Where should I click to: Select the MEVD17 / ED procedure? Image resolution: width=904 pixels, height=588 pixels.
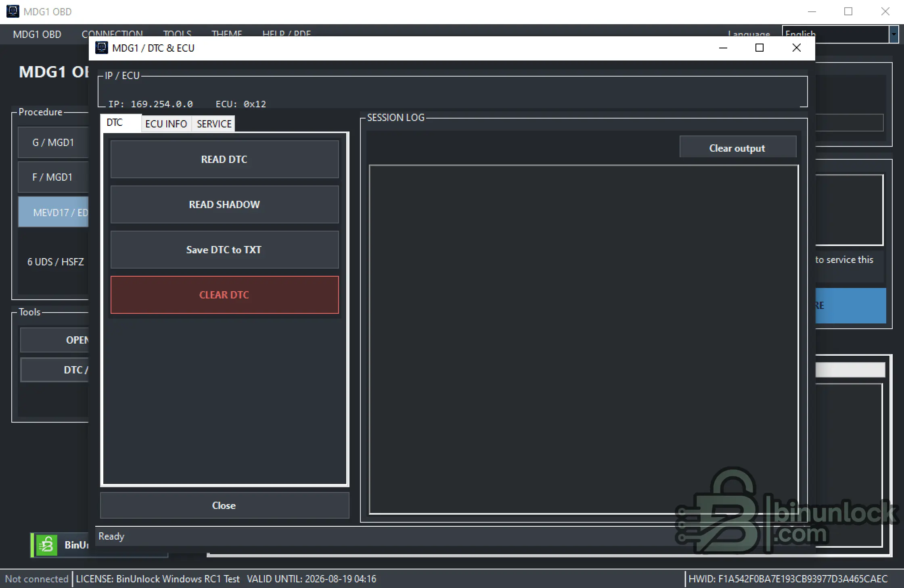coord(53,212)
